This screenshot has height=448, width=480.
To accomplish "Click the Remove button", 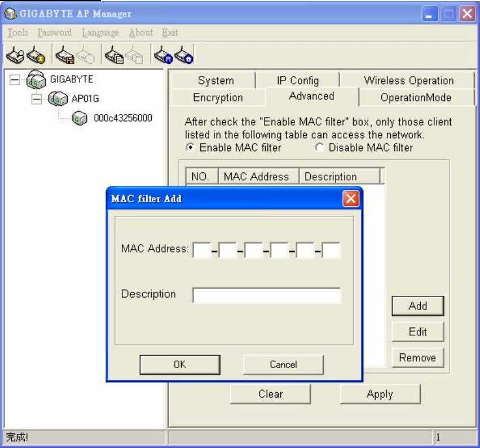I will point(417,357).
